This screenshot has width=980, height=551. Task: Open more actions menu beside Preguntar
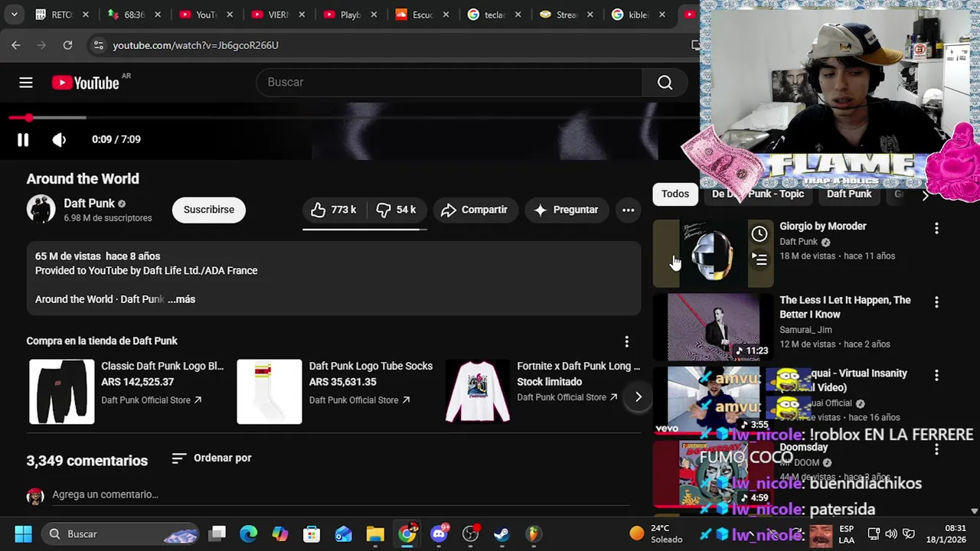(628, 210)
